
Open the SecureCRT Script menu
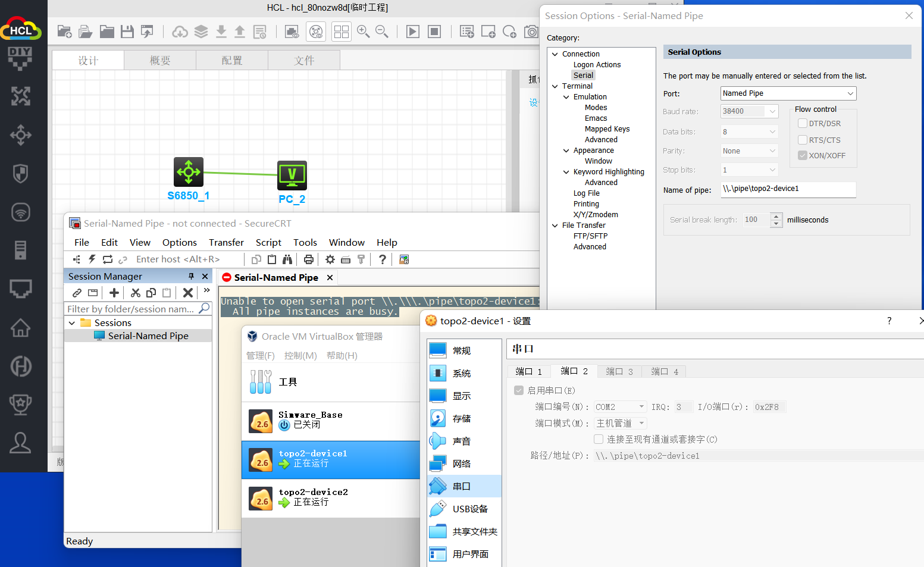click(x=268, y=242)
